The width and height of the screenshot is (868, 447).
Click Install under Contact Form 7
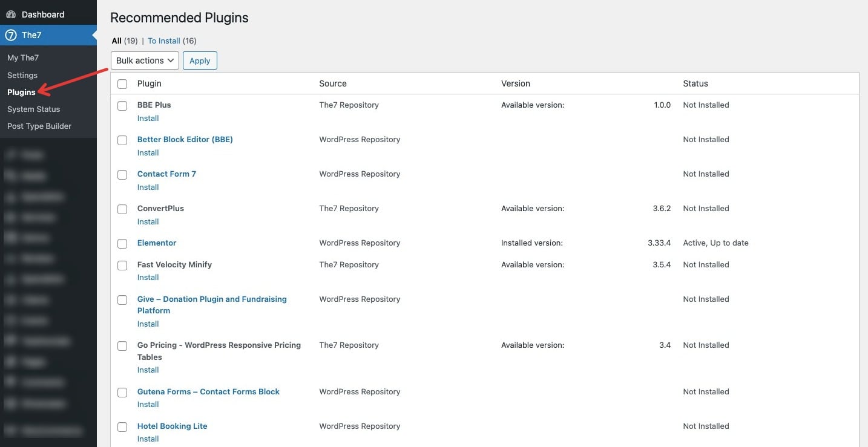[x=148, y=188]
